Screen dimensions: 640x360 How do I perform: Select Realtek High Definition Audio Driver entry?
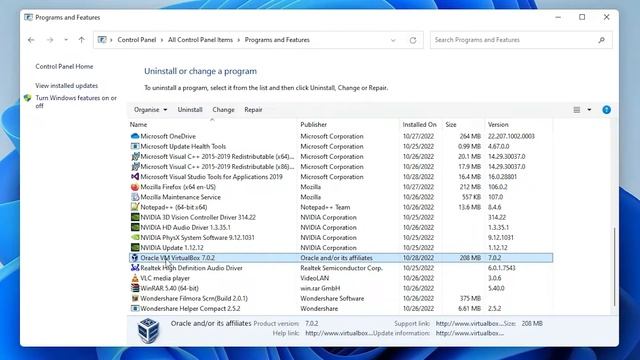click(191, 268)
